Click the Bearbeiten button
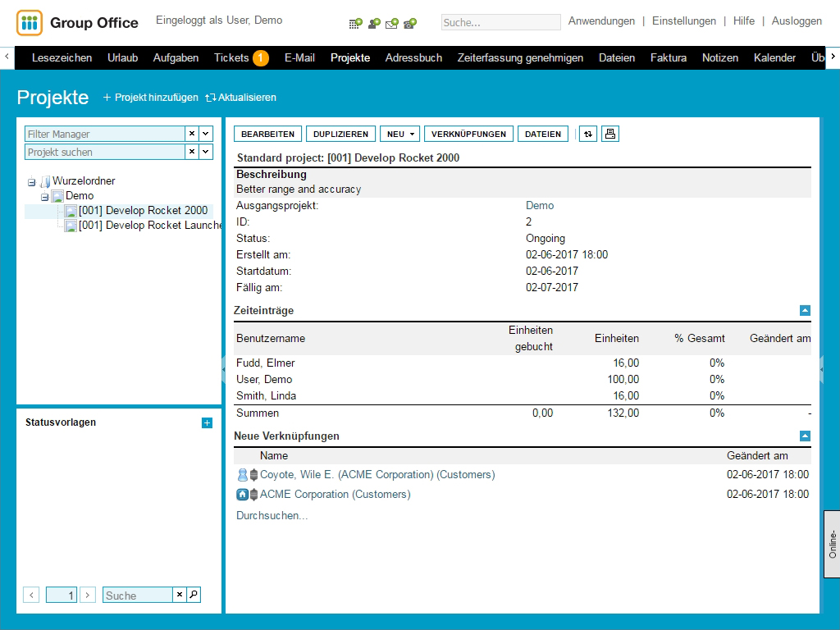840x630 pixels. pos(267,134)
